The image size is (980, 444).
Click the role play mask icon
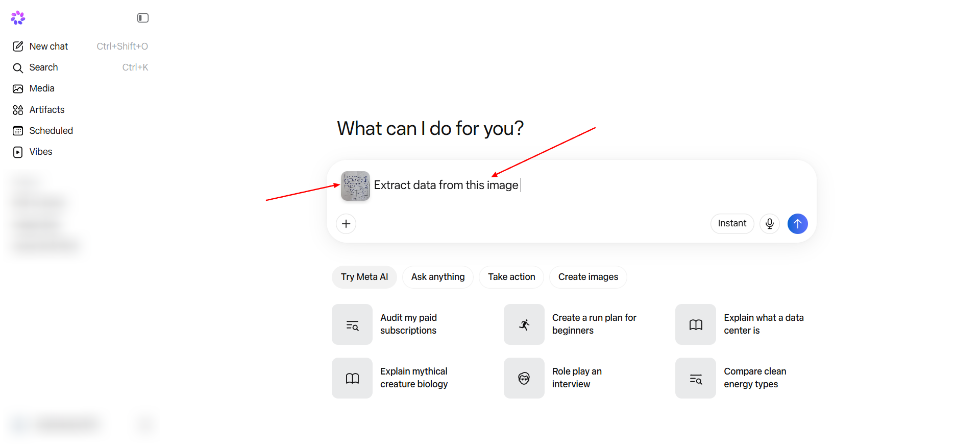[x=524, y=378]
